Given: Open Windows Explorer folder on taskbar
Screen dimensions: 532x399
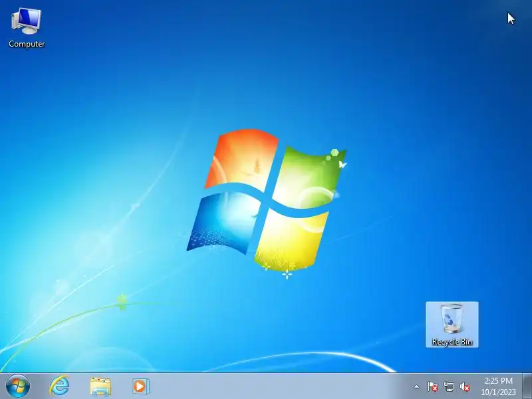Looking at the screenshot, I should pyautogui.click(x=100, y=386).
